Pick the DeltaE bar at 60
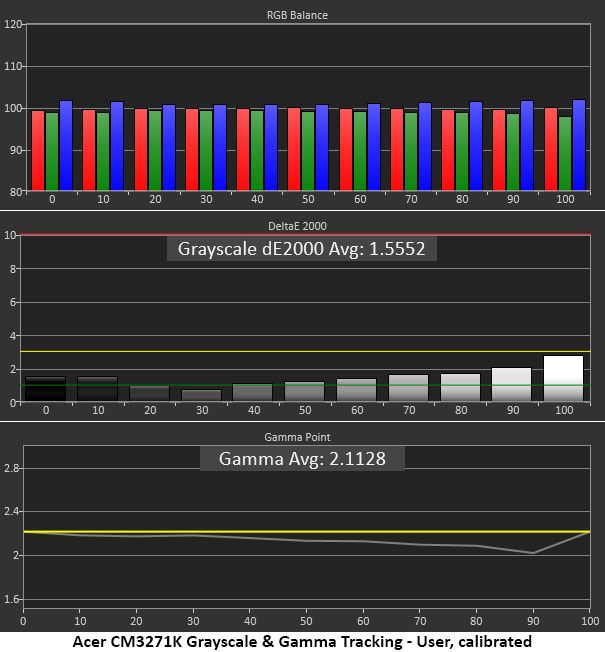605x652 pixels. [356, 390]
